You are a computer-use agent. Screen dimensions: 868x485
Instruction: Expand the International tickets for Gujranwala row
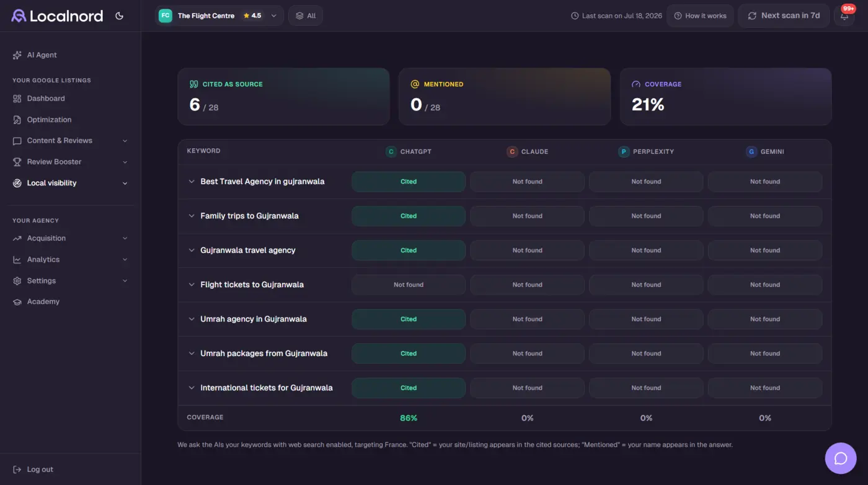pyautogui.click(x=192, y=388)
